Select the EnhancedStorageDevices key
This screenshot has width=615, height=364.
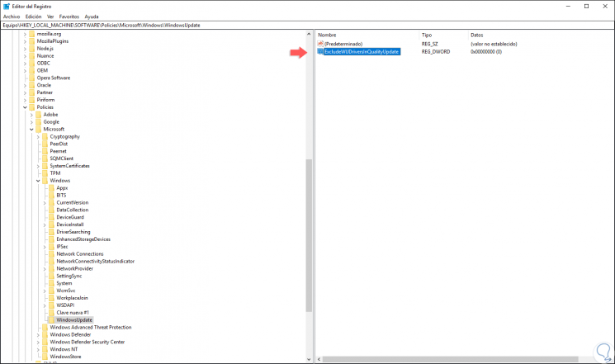[83, 239]
